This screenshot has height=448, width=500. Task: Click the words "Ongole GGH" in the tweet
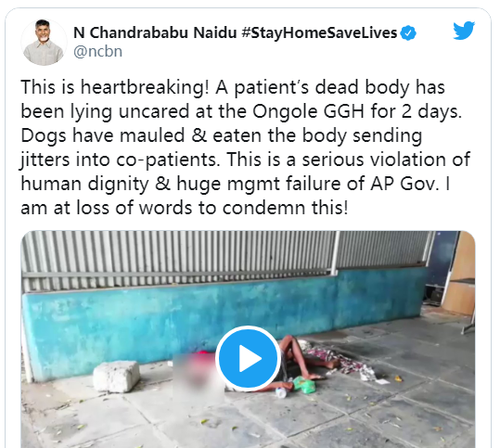308,111
